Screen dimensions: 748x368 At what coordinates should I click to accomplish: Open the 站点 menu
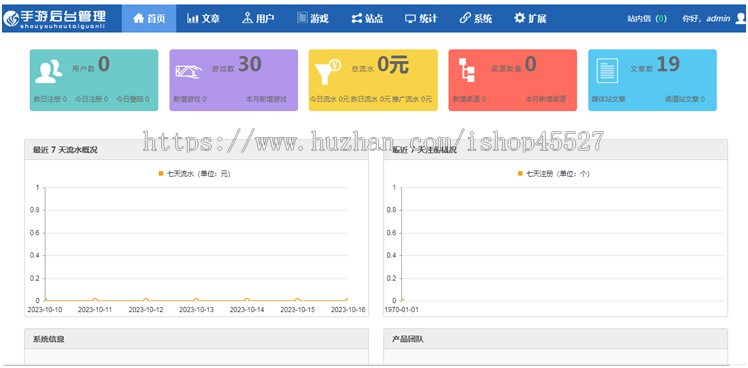pos(367,19)
